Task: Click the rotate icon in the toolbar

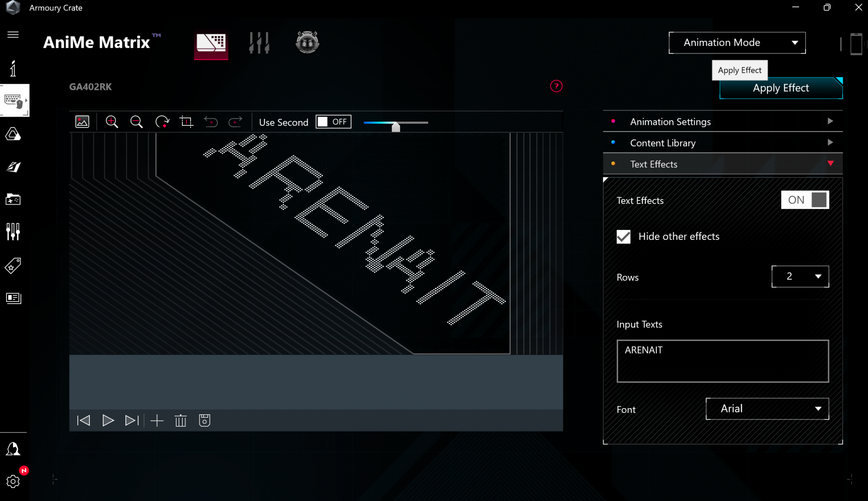Action: (162, 122)
